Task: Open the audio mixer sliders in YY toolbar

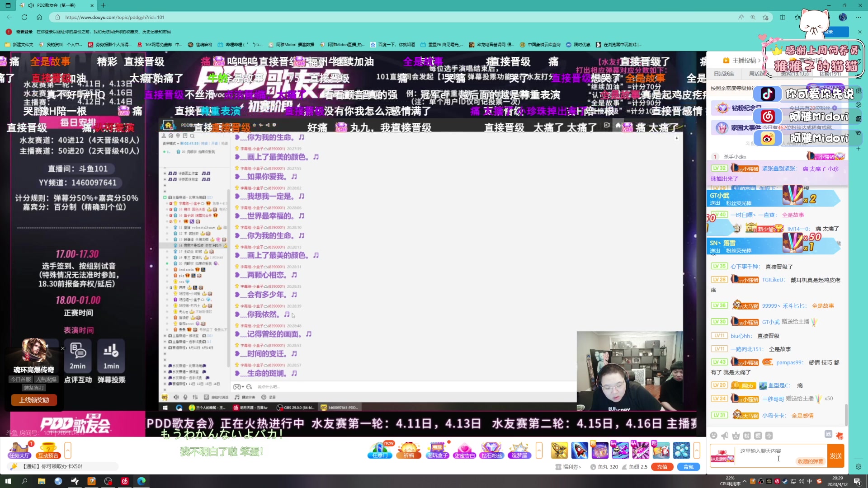Action: point(195,397)
